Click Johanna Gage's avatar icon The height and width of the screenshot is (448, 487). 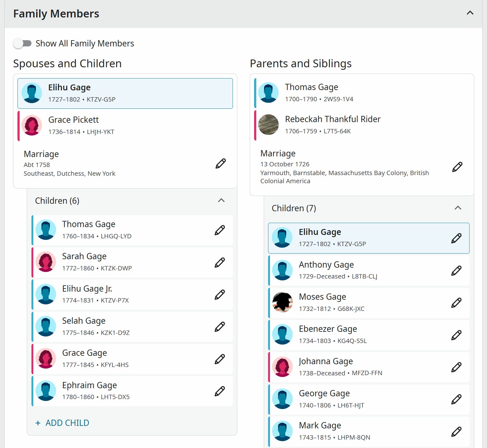[x=282, y=367]
